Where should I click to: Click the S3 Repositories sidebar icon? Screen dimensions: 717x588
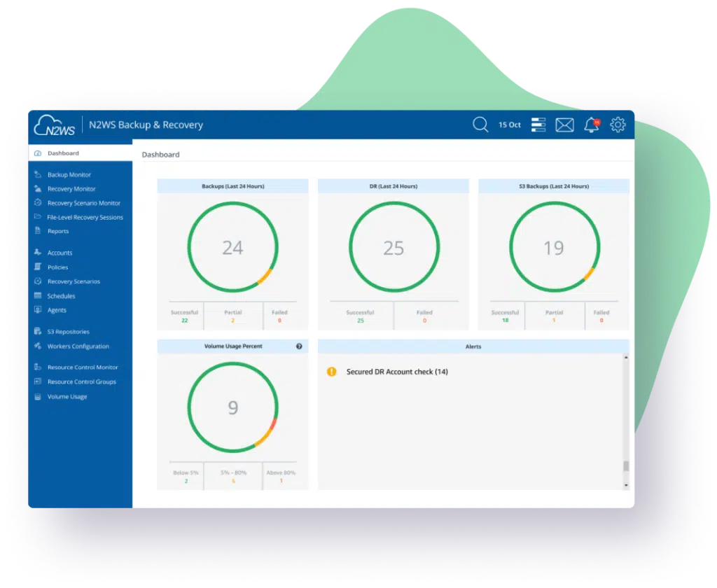point(38,331)
